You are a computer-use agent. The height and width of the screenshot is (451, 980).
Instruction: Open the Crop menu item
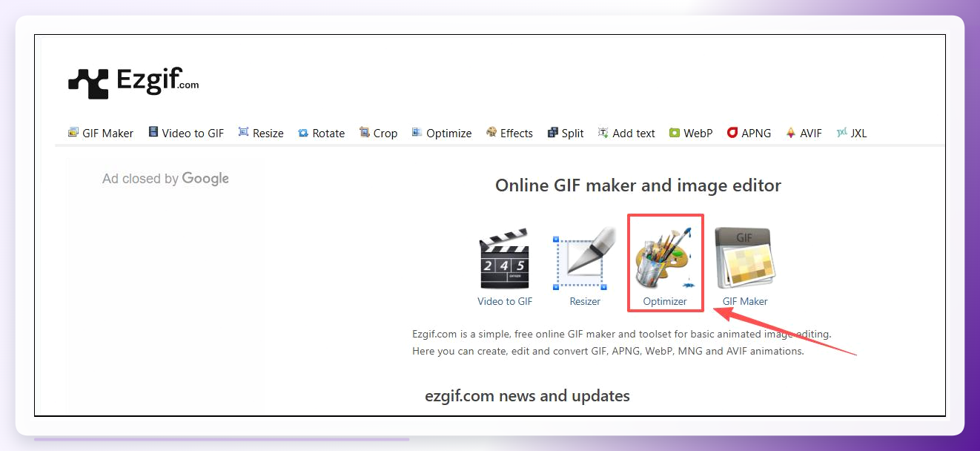point(385,134)
